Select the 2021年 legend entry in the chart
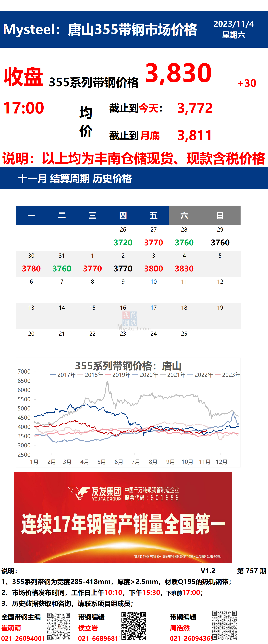 [x=173, y=375]
